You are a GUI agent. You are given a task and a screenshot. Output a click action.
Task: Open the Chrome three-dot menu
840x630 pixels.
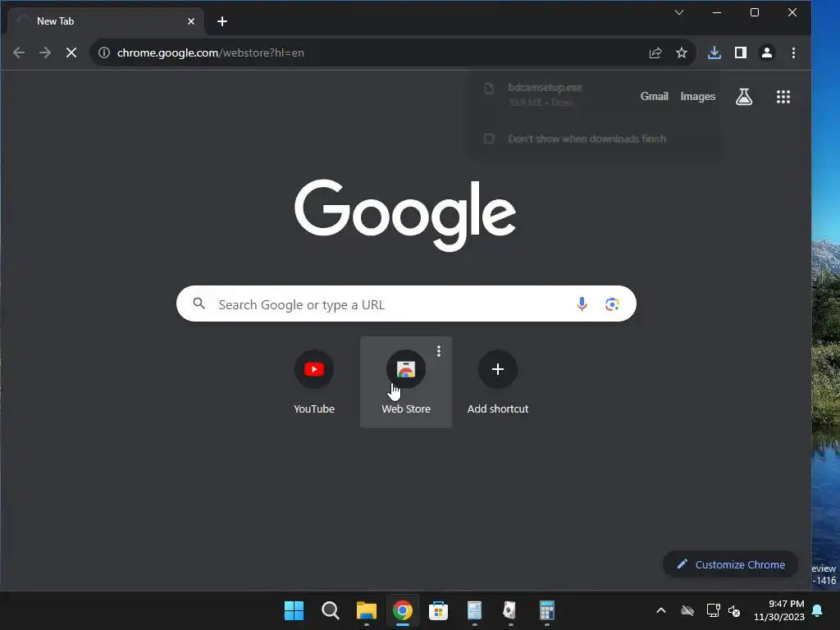pos(793,52)
